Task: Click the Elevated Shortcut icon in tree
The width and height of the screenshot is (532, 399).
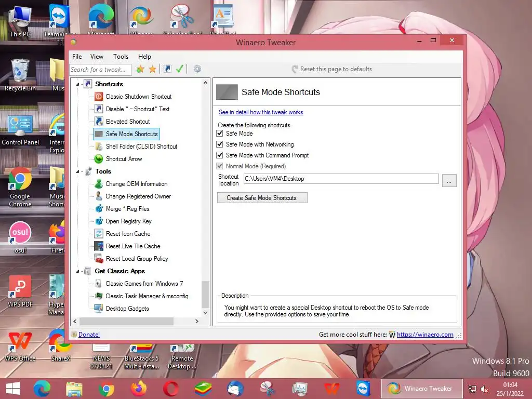Action: (99, 122)
